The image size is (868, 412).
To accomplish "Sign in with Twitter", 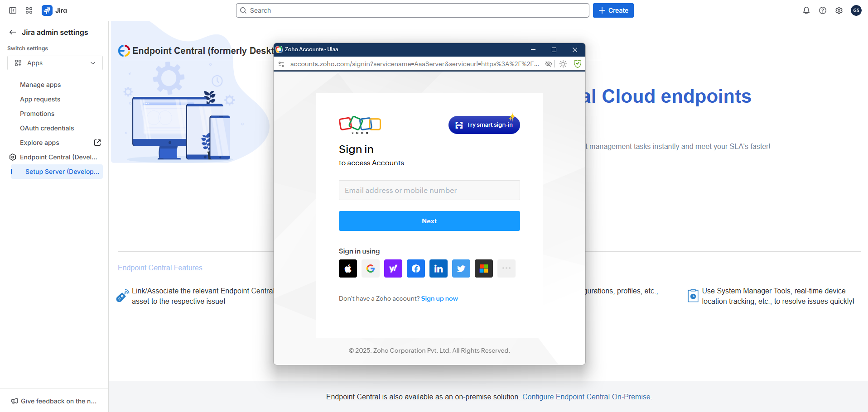I will coord(461,268).
